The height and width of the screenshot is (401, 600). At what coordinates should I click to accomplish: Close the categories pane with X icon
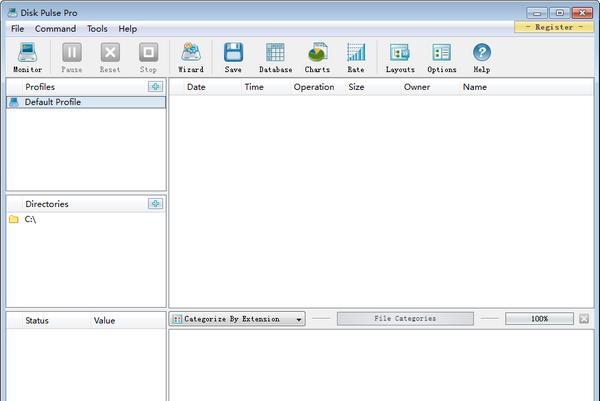(x=584, y=318)
